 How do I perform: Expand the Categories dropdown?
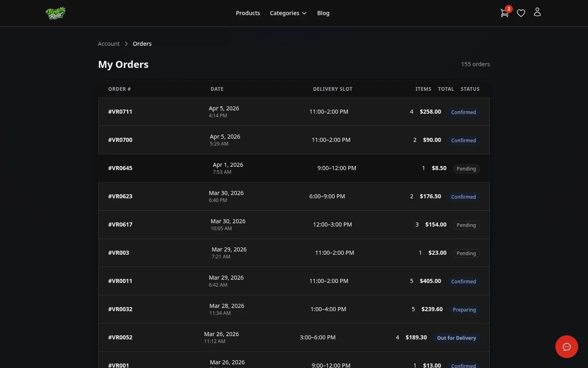(288, 13)
